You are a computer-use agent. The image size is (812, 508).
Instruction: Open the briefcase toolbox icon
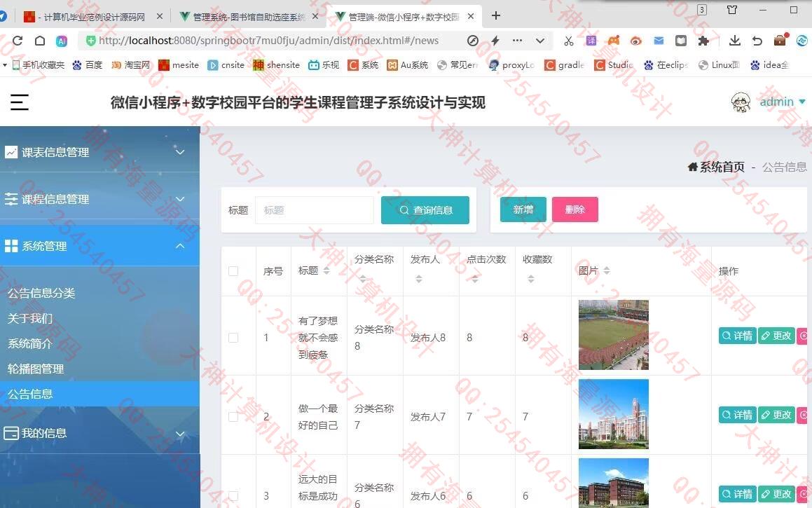point(781,40)
